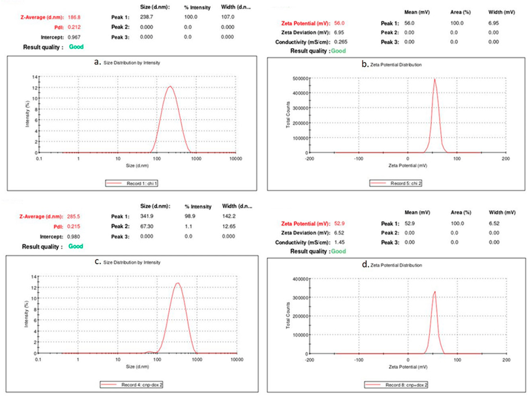Click the Peak 1 size value 341.9

pyautogui.click(x=147, y=216)
